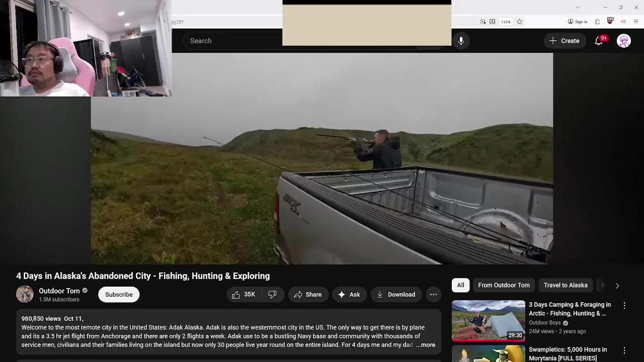Open the account avatar menu
644x362 pixels.
click(x=624, y=41)
